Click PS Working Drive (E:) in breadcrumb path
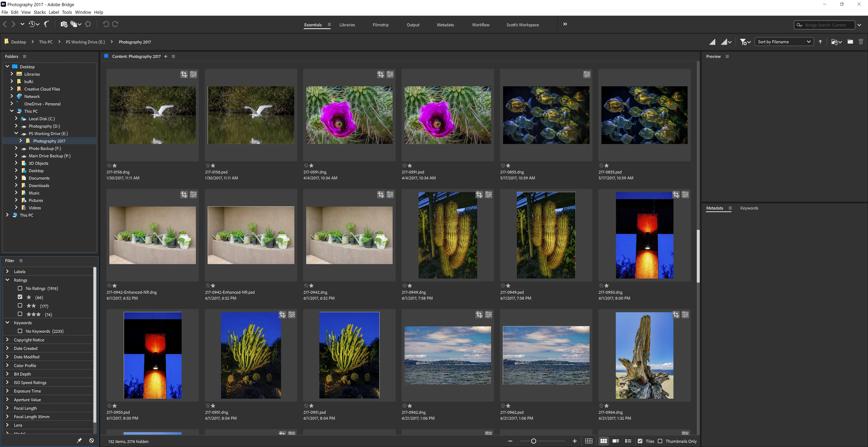The image size is (868, 447). (x=85, y=42)
